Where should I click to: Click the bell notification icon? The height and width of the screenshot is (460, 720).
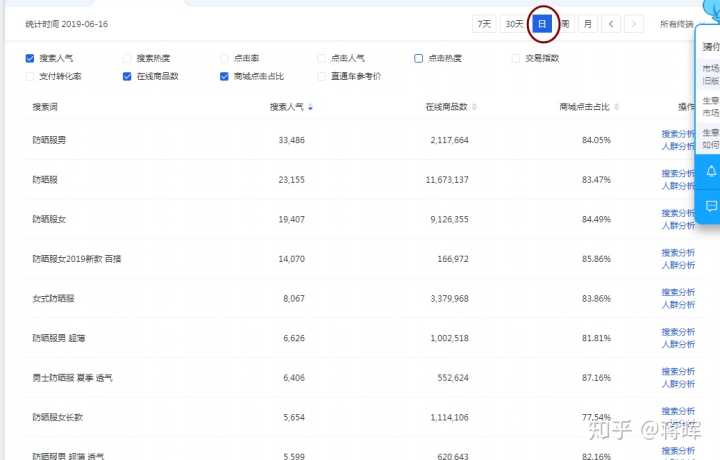point(711,171)
